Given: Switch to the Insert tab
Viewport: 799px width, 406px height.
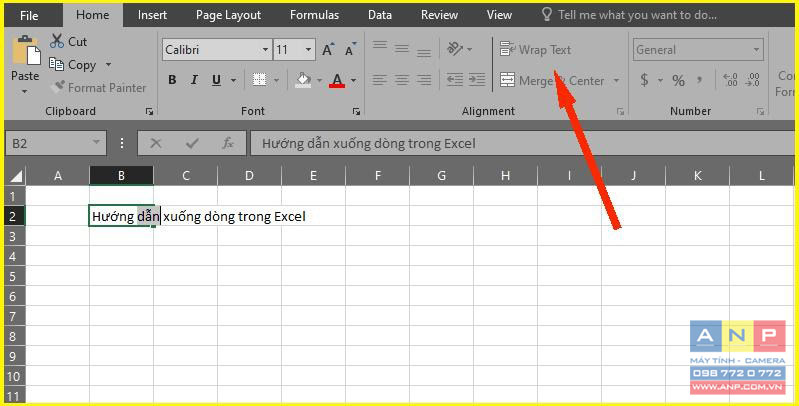Looking at the screenshot, I should pyautogui.click(x=152, y=15).
